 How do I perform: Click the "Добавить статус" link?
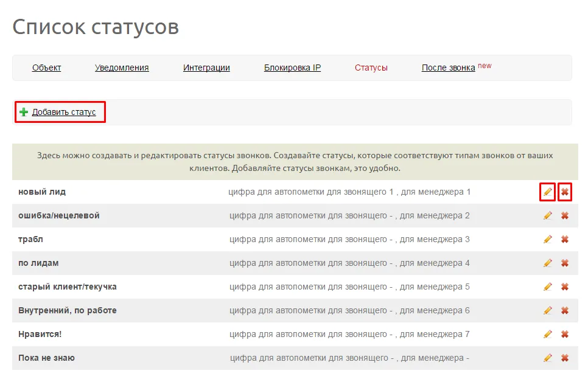tap(64, 112)
